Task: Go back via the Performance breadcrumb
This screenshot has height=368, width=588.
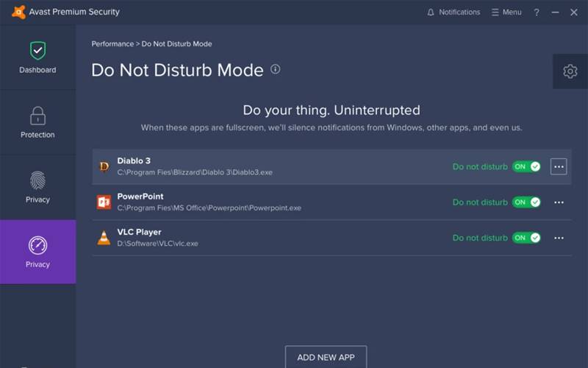Action: [x=112, y=44]
